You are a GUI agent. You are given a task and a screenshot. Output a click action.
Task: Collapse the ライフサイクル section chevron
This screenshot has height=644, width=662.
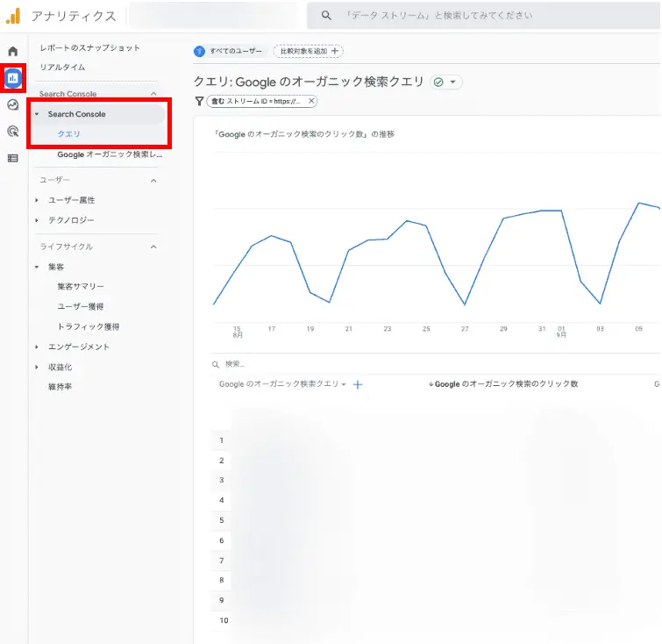[153, 247]
